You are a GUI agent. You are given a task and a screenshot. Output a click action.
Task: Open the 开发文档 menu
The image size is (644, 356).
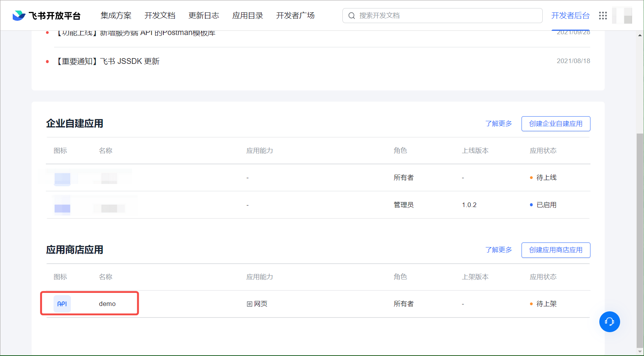point(160,15)
